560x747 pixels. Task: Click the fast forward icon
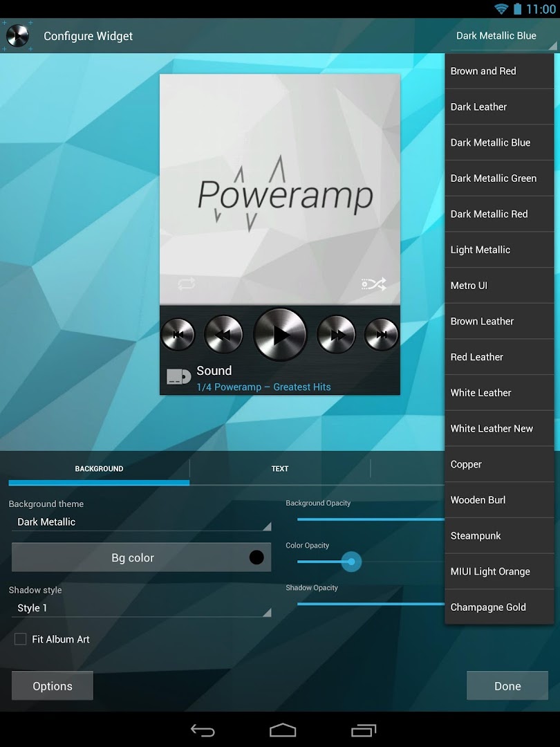click(336, 334)
